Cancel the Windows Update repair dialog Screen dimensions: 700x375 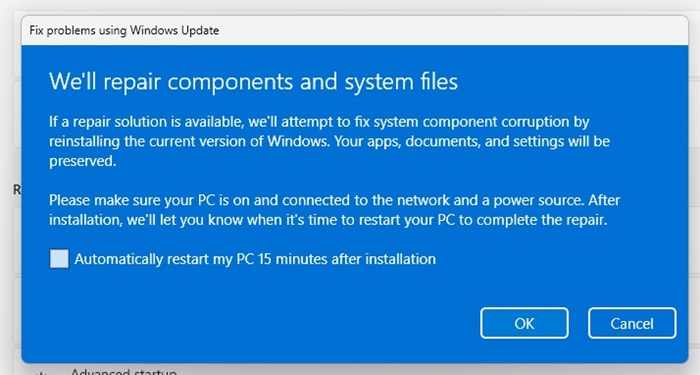click(x=632, y=323)
